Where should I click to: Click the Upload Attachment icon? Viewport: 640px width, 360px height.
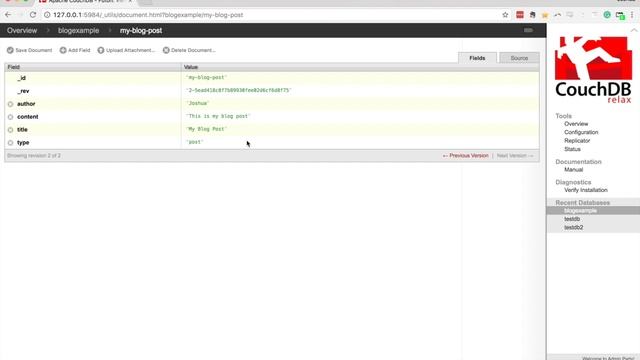point(101,50)
